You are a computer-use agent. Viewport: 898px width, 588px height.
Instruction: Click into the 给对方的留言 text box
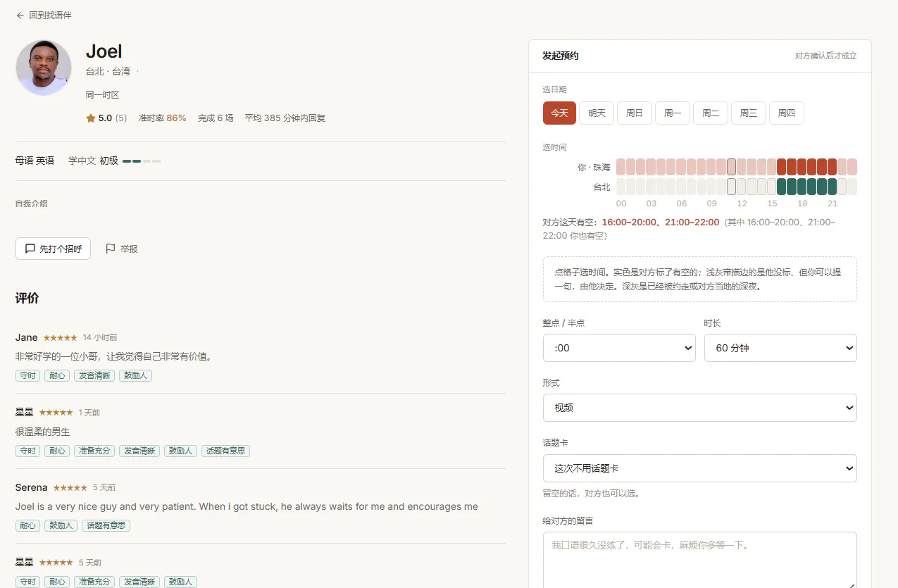[700, 560]
